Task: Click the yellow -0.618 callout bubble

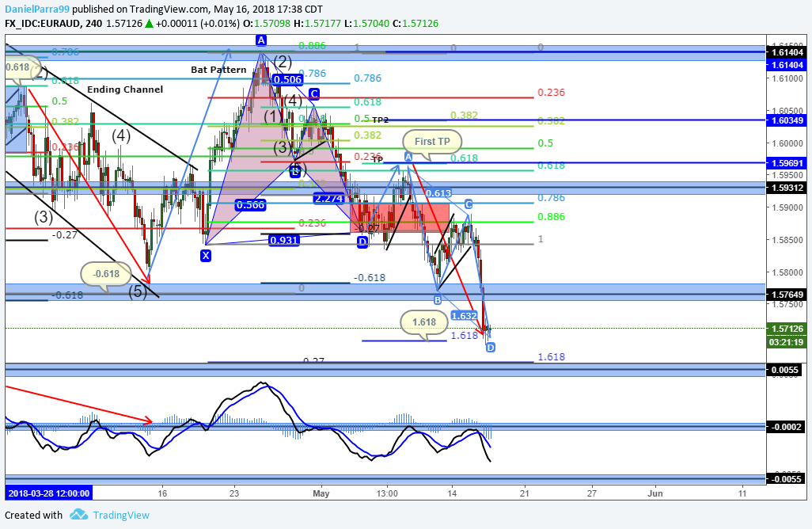Action: point(106,273)
